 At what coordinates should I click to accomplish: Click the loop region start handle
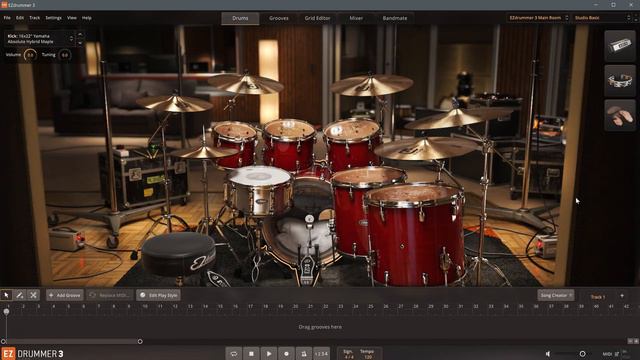click(x=3, y=341)
